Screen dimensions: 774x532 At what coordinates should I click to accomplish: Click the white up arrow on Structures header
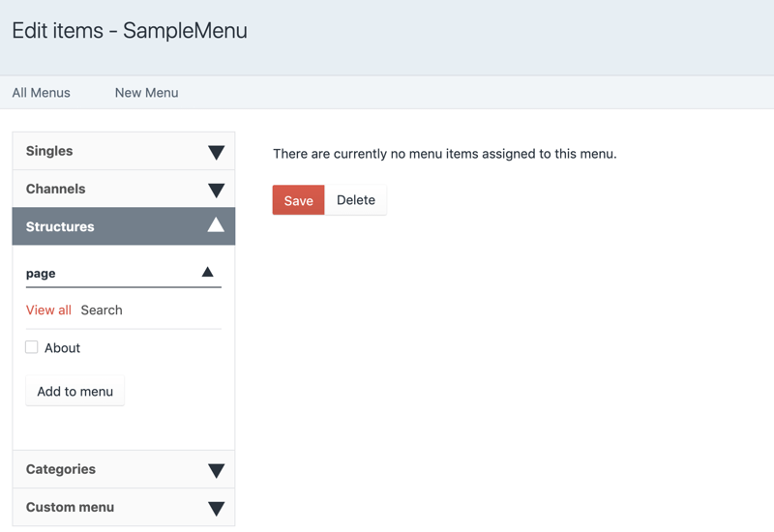[216, 225]
